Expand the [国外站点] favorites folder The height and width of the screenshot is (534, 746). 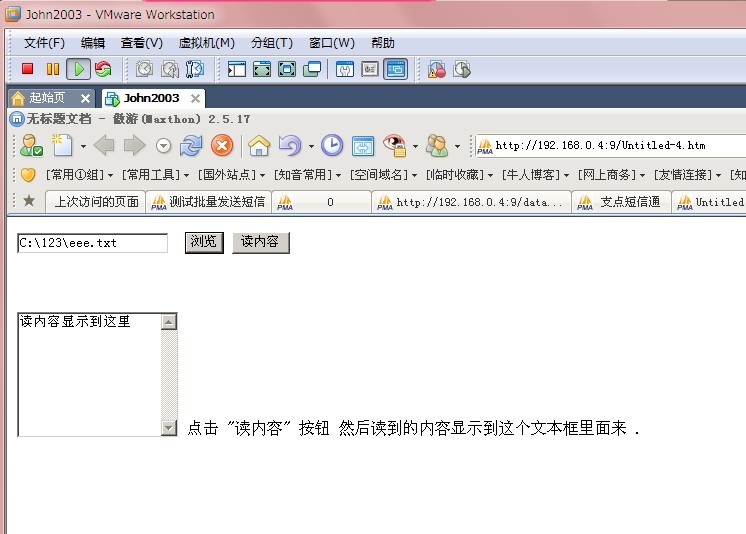(231, 175)
